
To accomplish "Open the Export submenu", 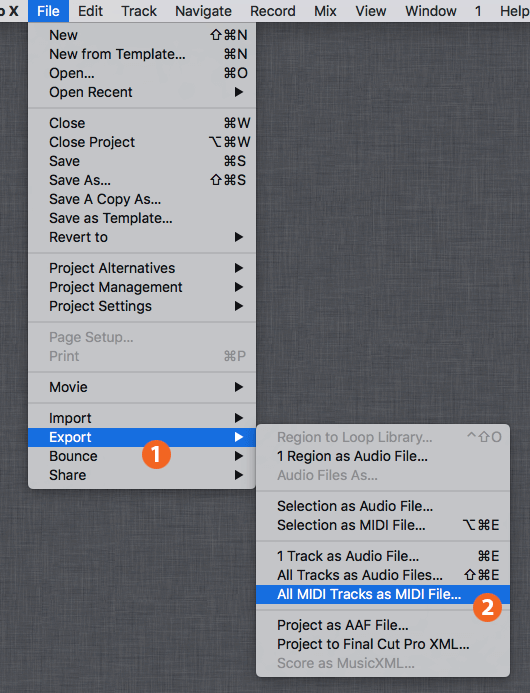I will 142,437.
